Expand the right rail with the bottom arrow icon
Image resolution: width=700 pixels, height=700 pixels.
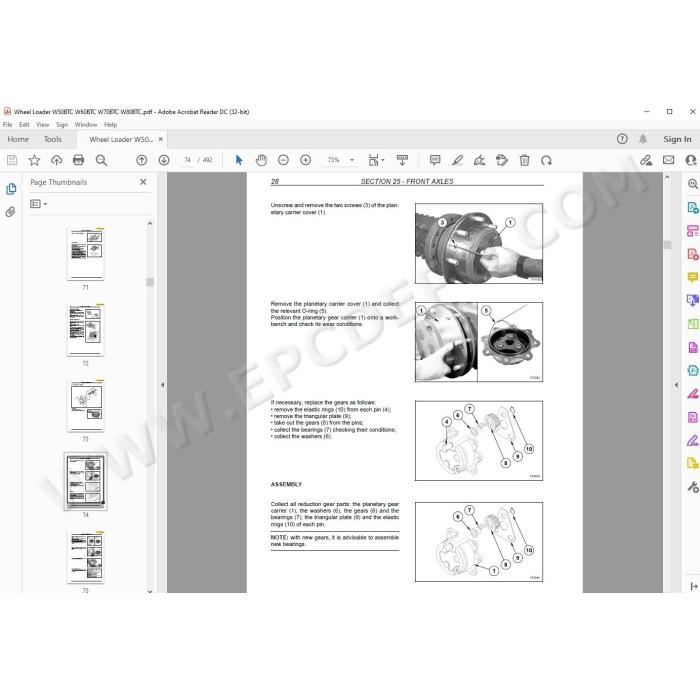694,586
